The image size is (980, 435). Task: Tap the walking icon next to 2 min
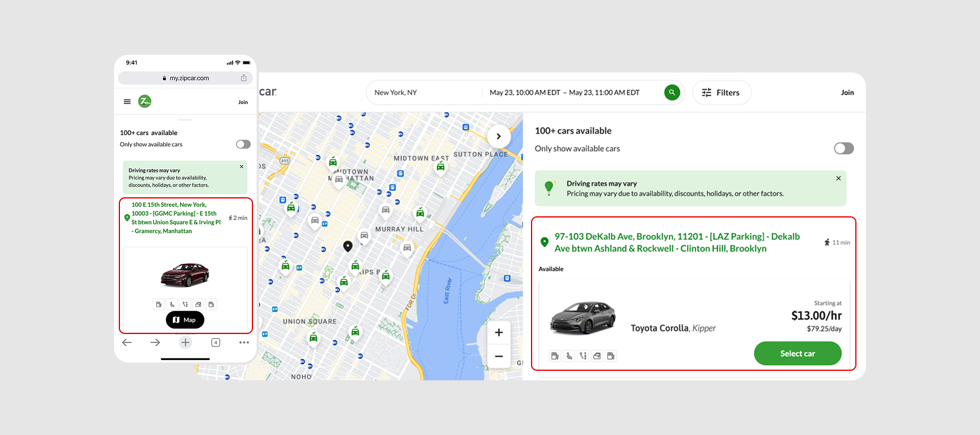[x=230, y=218]
